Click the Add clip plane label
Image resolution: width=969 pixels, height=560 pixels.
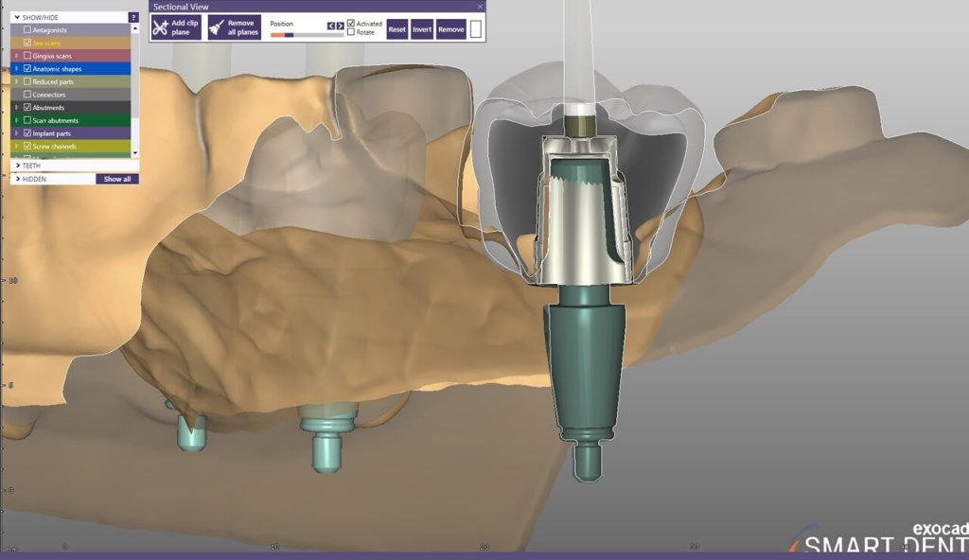[185, 27]
